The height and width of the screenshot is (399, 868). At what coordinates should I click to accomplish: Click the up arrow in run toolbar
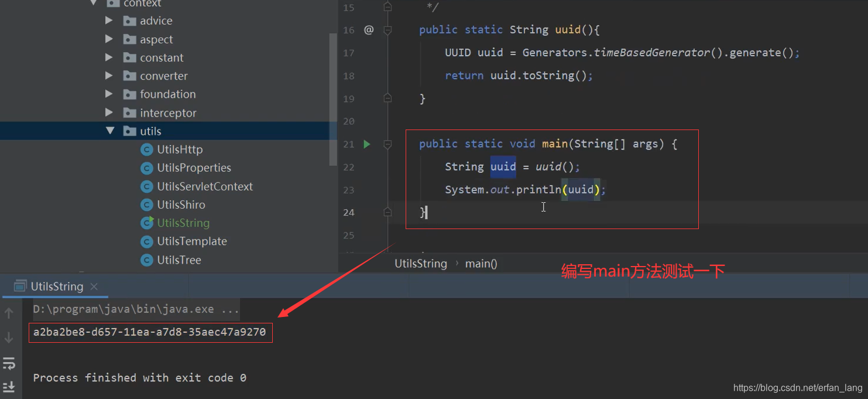pyautogui.click(x=9, y=313)
